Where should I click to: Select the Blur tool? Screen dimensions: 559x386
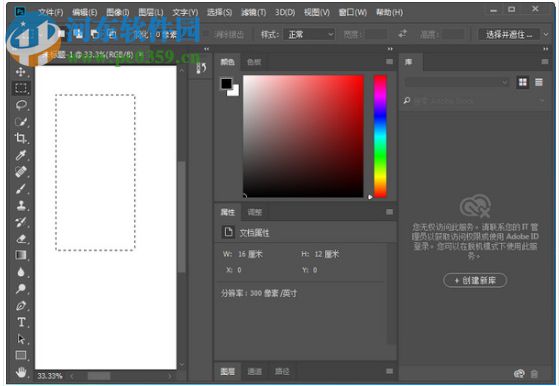[x=21, y=272]
